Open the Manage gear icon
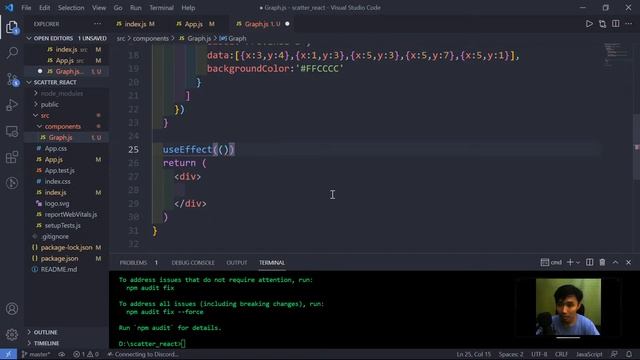 pyautogui.click(x=12, y=334)
